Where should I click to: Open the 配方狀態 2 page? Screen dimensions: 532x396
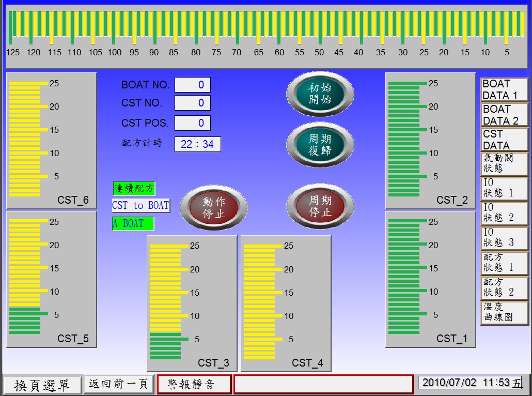point(504,287)
